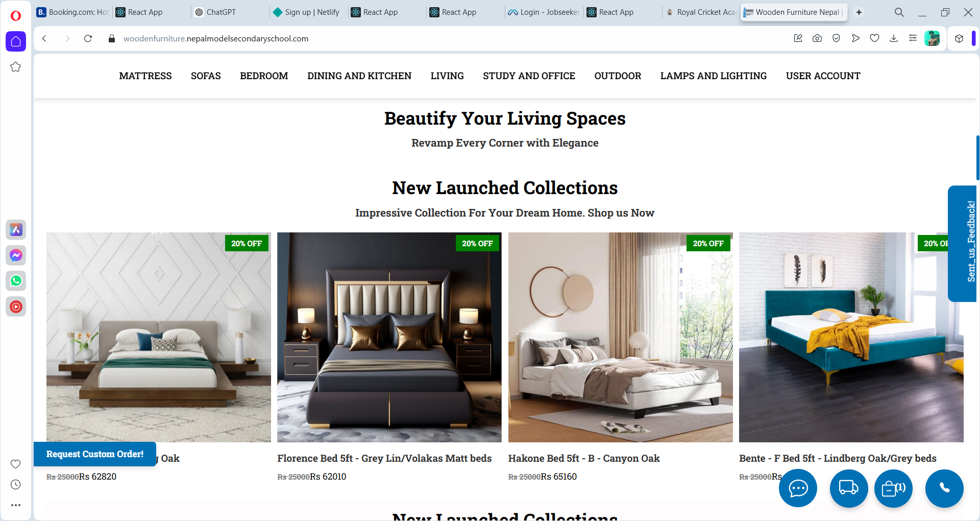
Task: Open the chat bubble floating button
Action: pos(798,488)
